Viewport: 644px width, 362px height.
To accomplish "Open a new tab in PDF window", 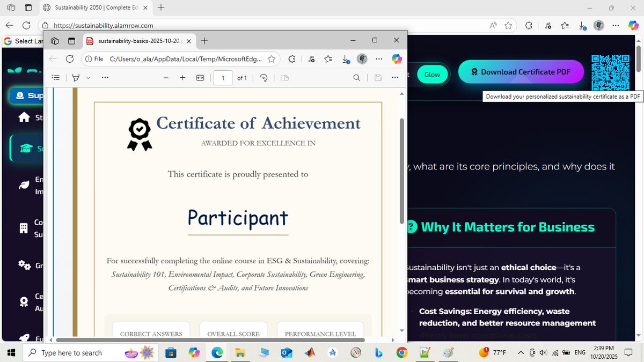I will [204, 41].
